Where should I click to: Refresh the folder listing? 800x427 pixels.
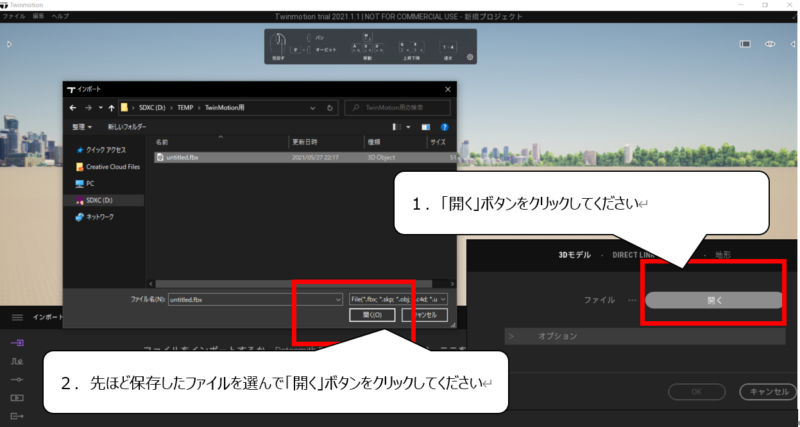point(330,108)
